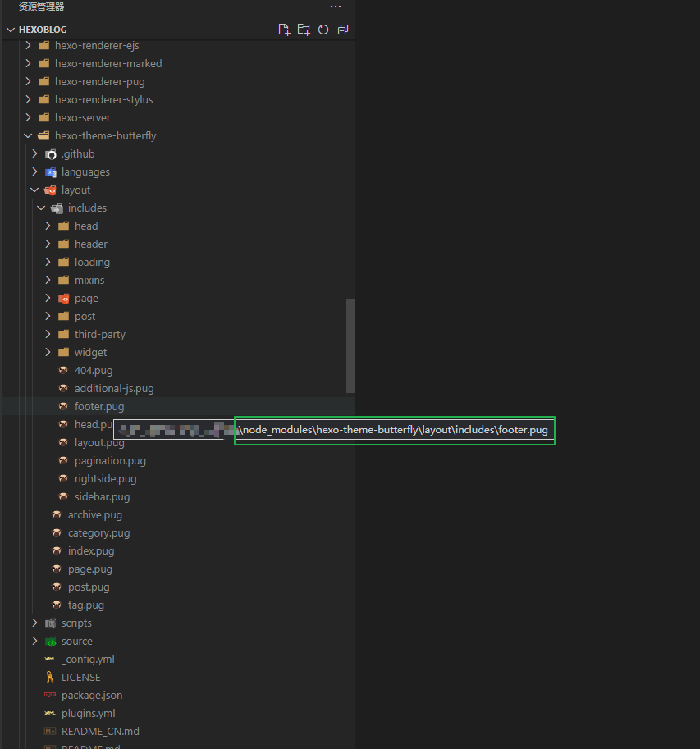Refresh the explorer with the refresh icon

(x=323, y=30)
